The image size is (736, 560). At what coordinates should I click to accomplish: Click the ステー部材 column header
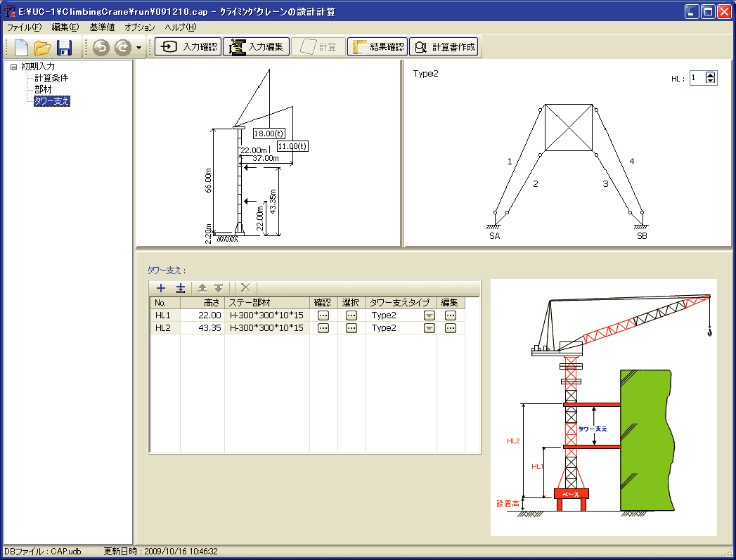(267, 303)
